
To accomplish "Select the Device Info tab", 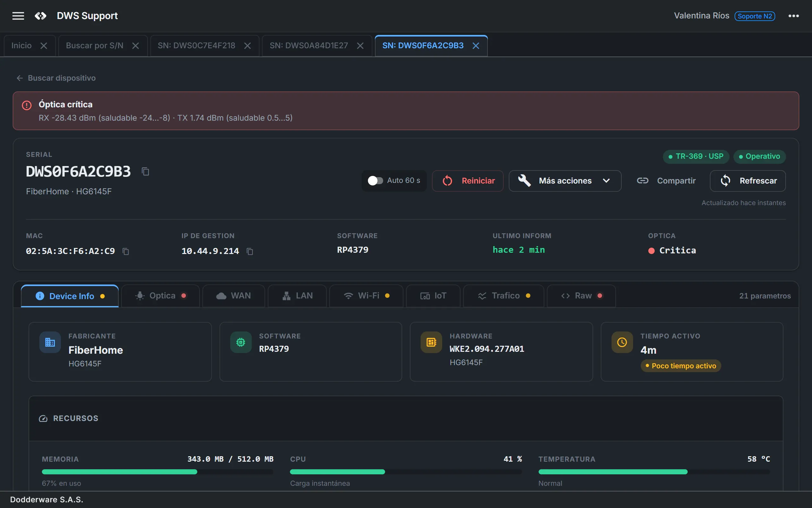I will coord(70,296).
